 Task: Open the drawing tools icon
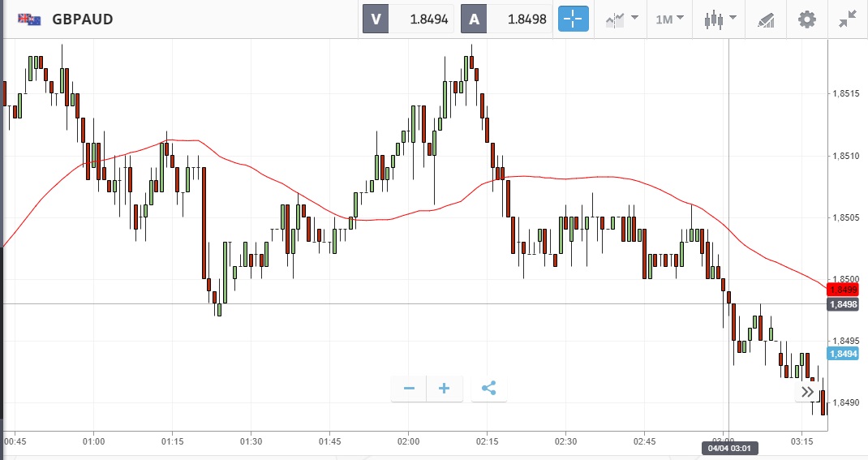pyautogui.click(x=765, y=19)
